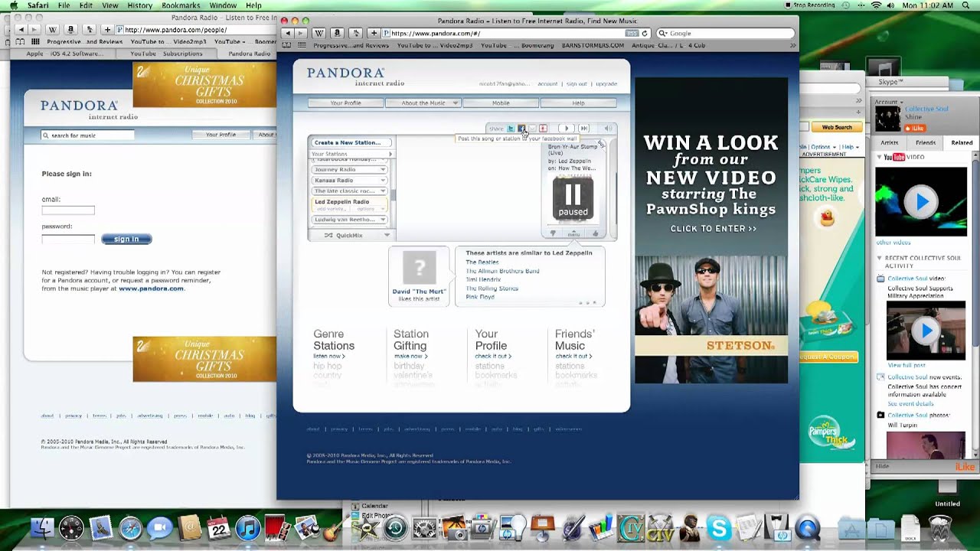Switch to Friends tab in iLike panel
The image size is (980, 551).
tap(926, 142)
